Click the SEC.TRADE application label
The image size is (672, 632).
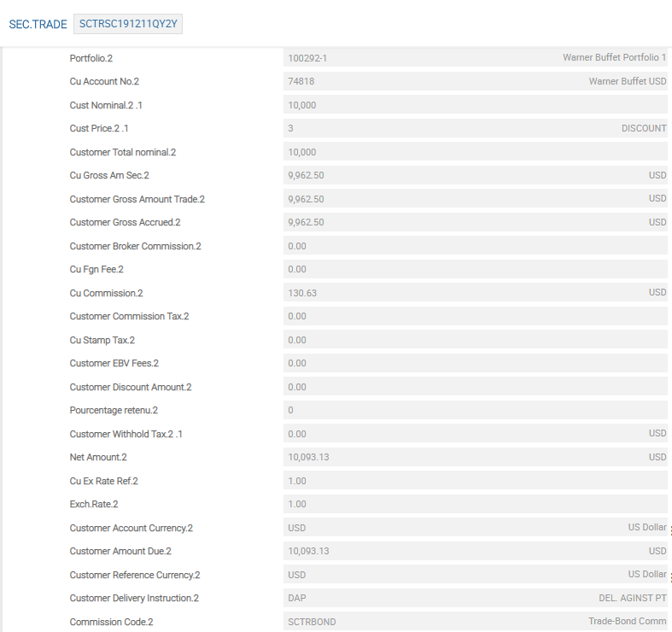[x=38, y=24]
